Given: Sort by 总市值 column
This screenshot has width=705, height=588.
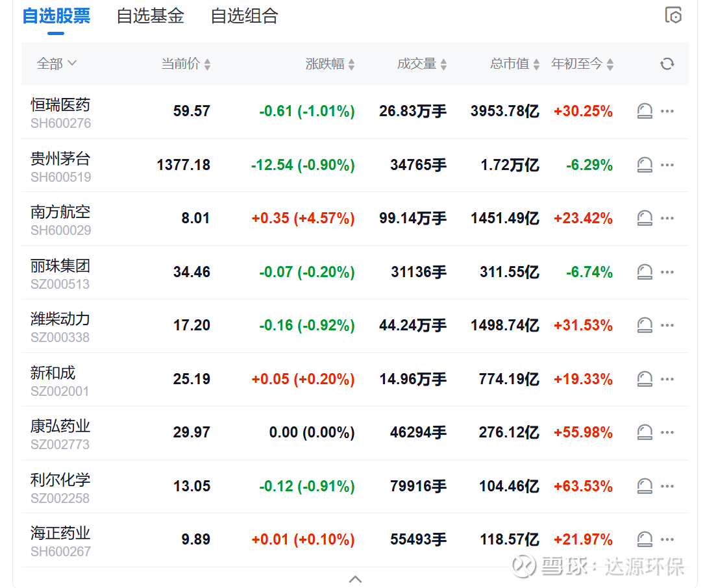Looking at the screenshot, I should tap(514, 64).
